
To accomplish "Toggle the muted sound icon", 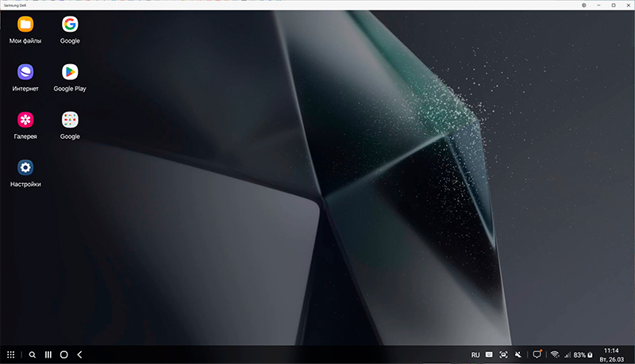I will tap(518, 354).
